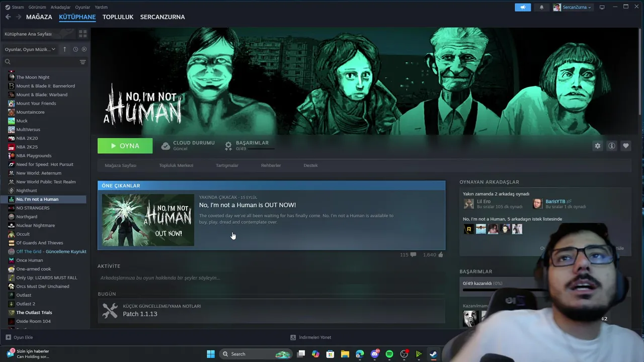The width and height of the screenshot is (644, 362).
Task: Open Copilot from taskbar
Action: pos(315,354)
